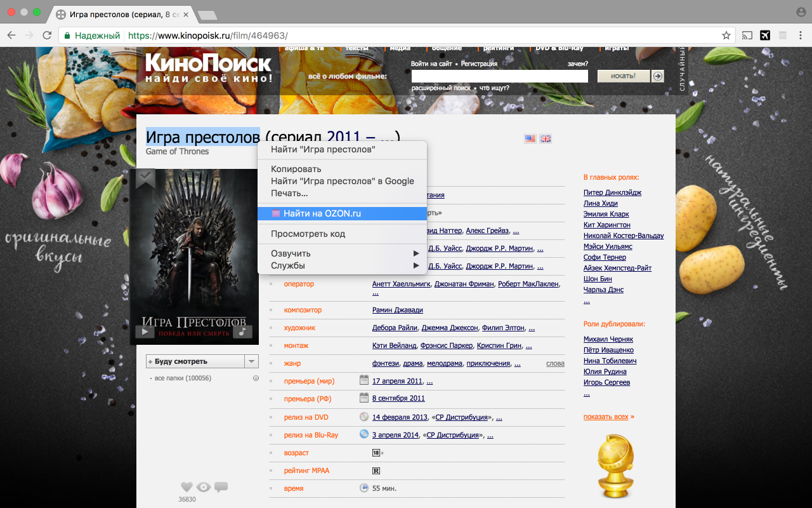The width and height of the screenshot is (812, 508).
Task: Click the слова link in genre row
Action: [555, 363]
